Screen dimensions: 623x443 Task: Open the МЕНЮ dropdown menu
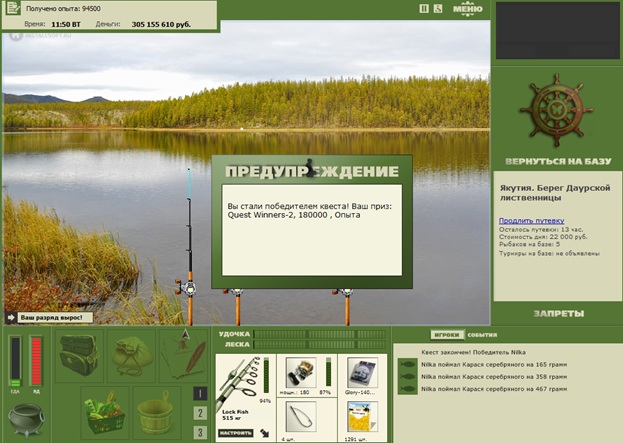click(x=467, y=10)
